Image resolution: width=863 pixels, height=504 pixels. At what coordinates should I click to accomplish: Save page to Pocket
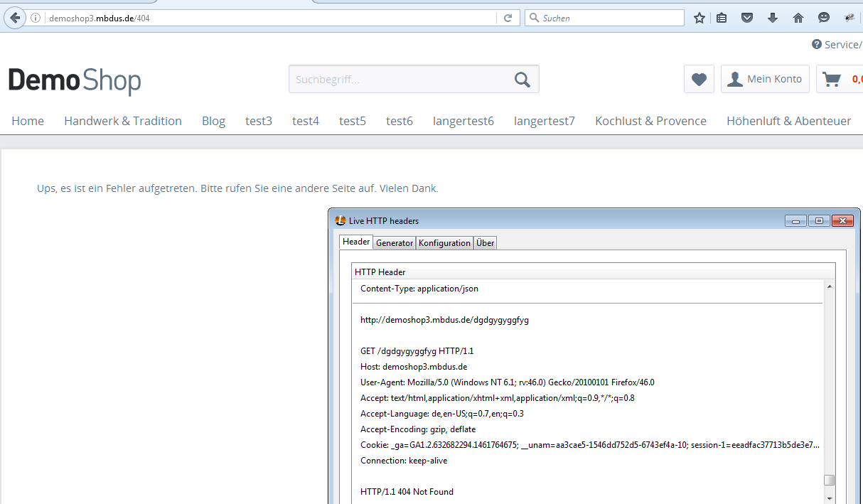(x=747, y=18)
